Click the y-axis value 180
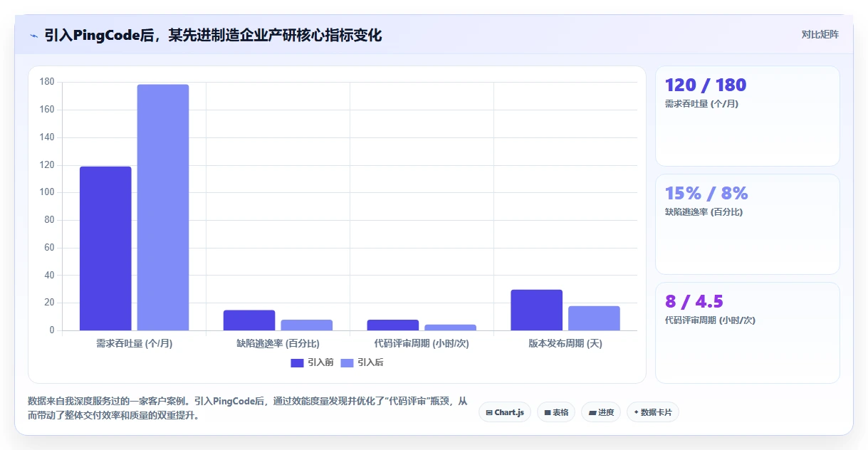Image resolution: width=868 pixels, height=450 pixels. [x=47, y=82]
